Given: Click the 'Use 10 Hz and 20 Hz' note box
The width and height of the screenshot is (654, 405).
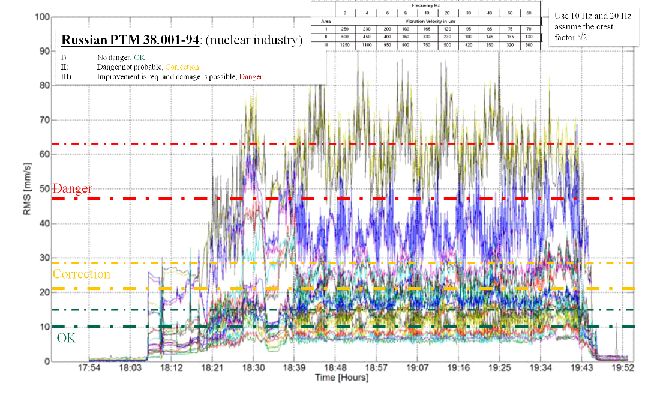Looking at the screenshot, I should pos(589,20).
